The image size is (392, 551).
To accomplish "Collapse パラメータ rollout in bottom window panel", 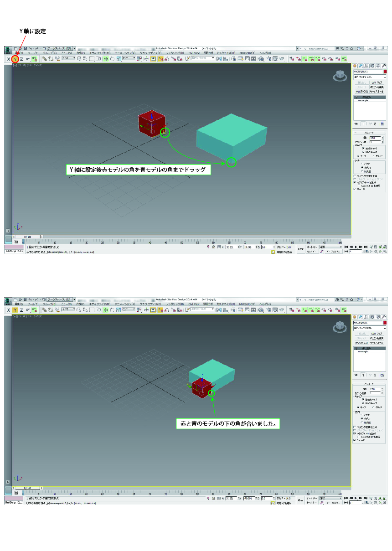I will point(370,384).
